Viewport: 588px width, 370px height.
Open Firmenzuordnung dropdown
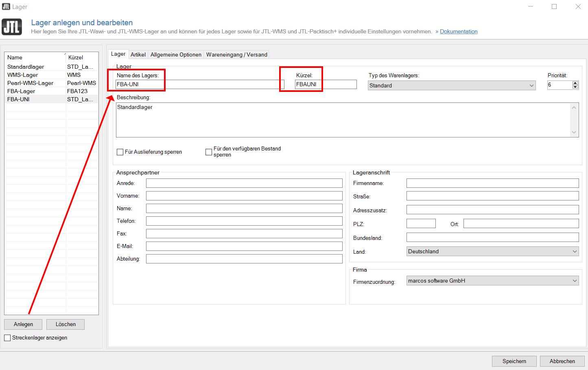coord(492,281)
